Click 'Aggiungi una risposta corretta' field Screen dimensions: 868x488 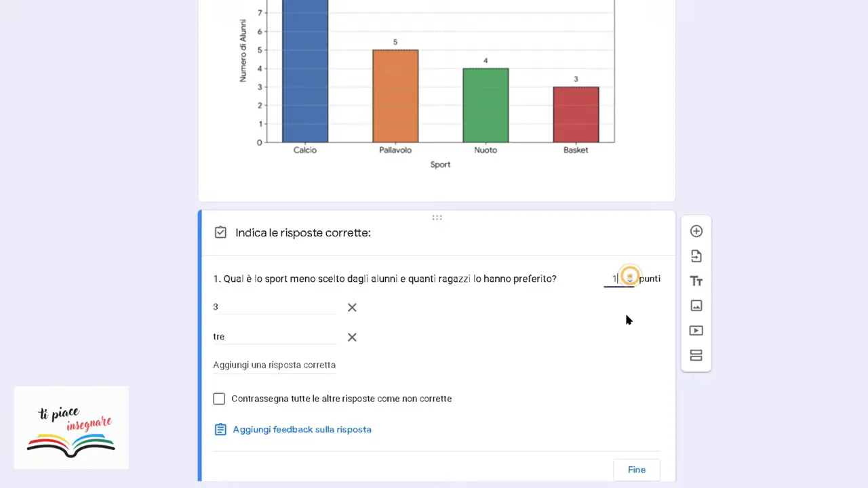point(275,365)
